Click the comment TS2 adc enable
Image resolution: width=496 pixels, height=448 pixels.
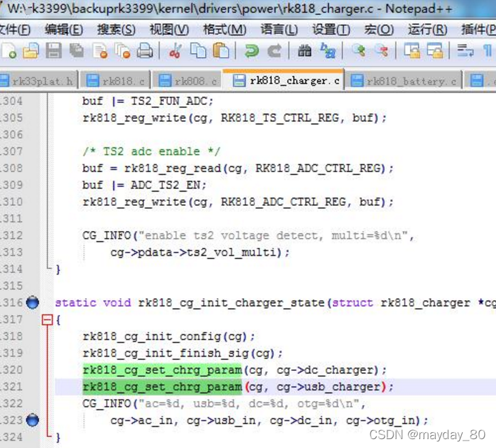tap(151, 151)
